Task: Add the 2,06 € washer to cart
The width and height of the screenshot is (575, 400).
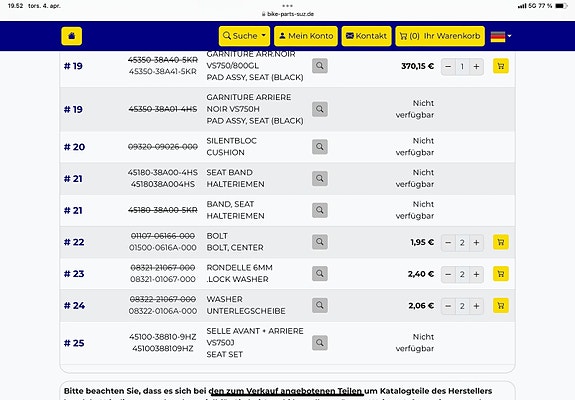Action: [501, 306]
